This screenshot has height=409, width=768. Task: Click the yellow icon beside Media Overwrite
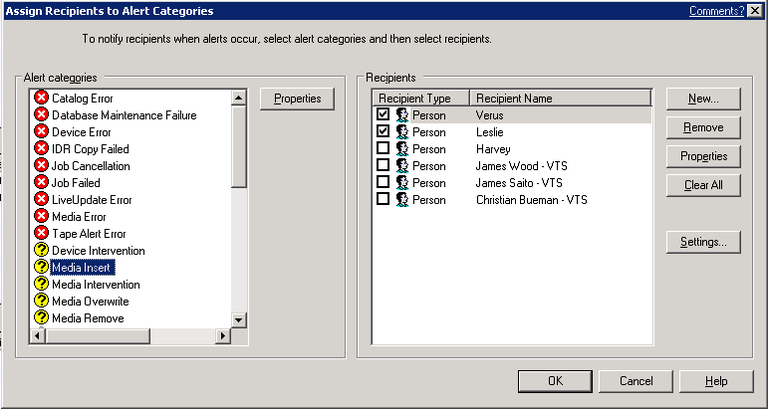(41, 301)
